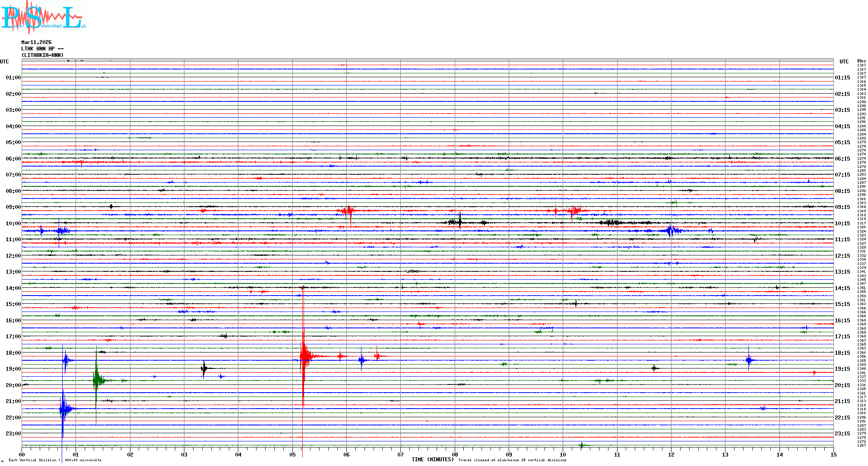Click the black event on 19:00 trace near minute 3

pos(204,368)
